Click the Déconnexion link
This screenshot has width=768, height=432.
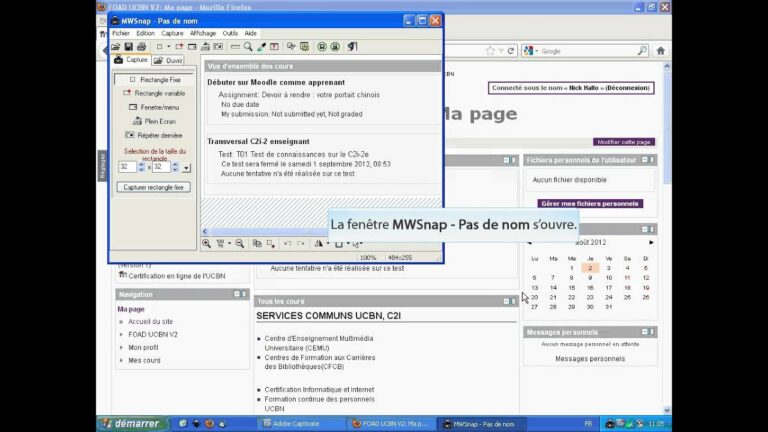point(628,88)
